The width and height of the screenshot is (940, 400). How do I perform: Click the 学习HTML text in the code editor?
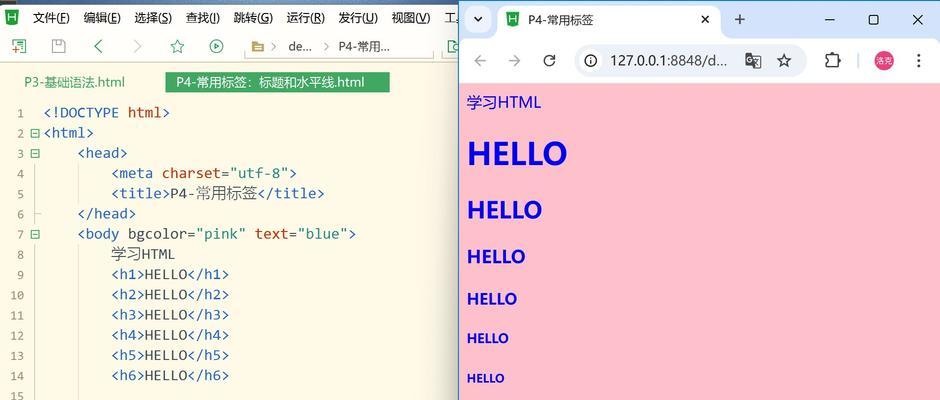point(143,254)
